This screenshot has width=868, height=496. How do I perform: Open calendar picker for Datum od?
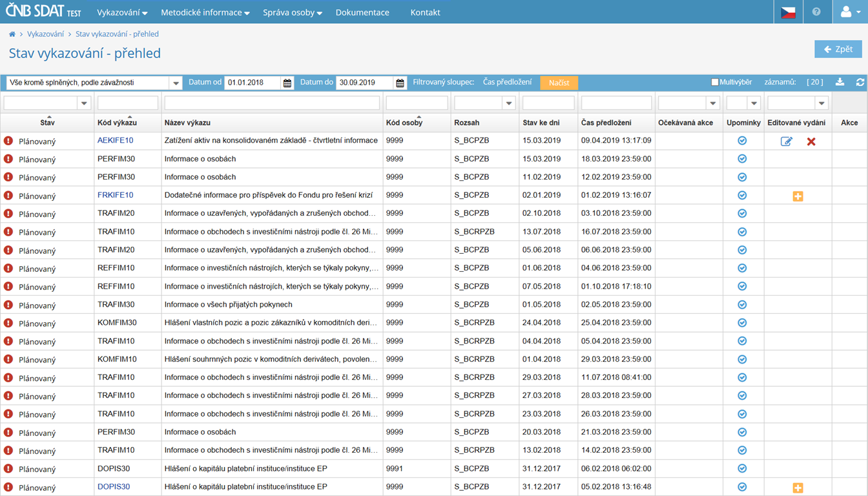click(287, 83)
